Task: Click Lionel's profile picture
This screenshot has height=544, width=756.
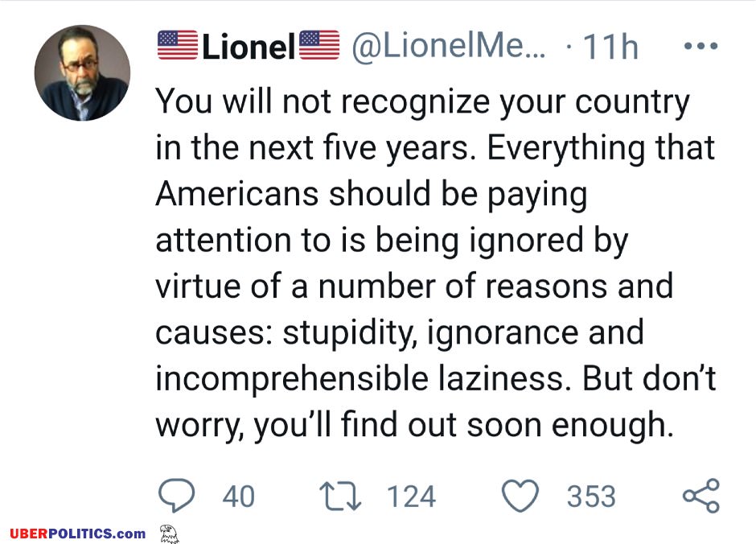Action: coord(83,72)
